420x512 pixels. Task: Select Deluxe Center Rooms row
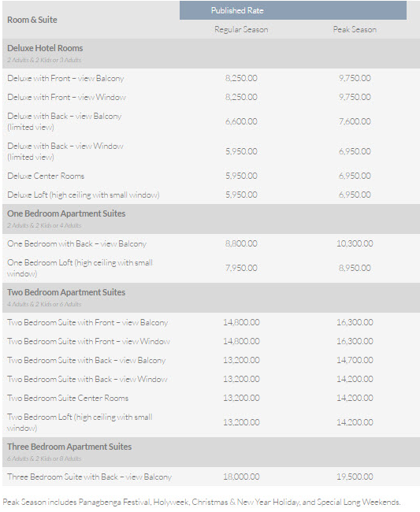(211, 176)
